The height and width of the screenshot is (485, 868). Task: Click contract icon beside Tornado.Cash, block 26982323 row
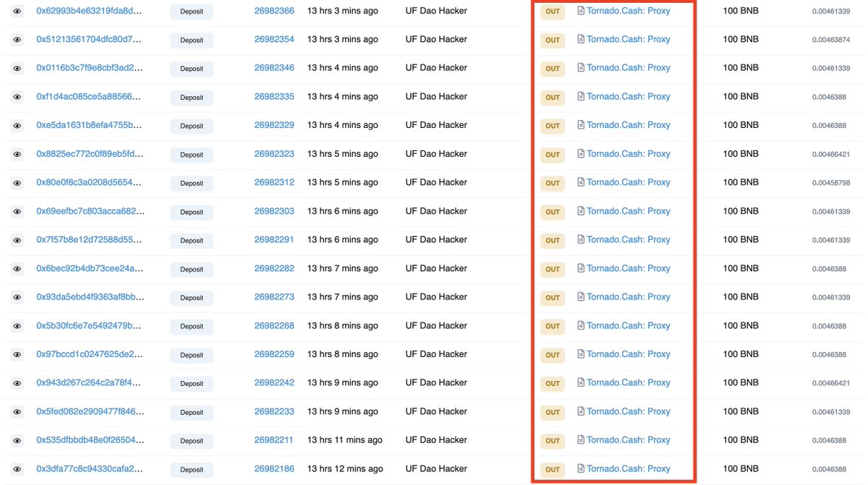[581, 154]
